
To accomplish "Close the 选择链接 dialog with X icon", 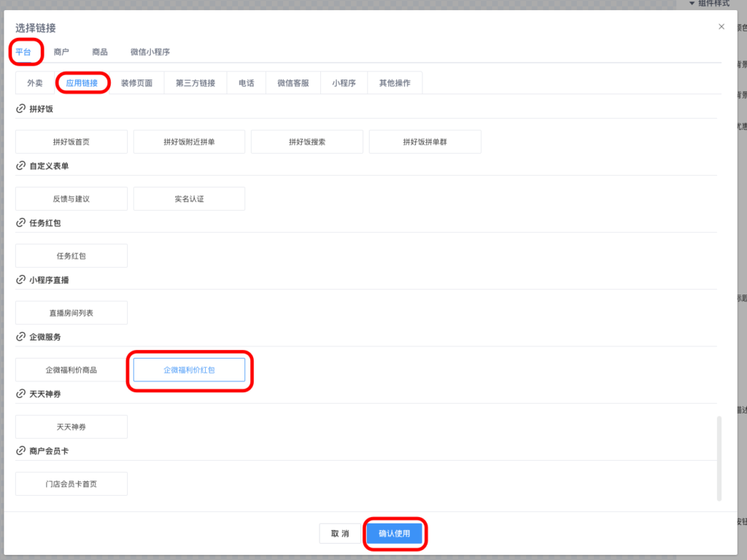I will point(721,27).
